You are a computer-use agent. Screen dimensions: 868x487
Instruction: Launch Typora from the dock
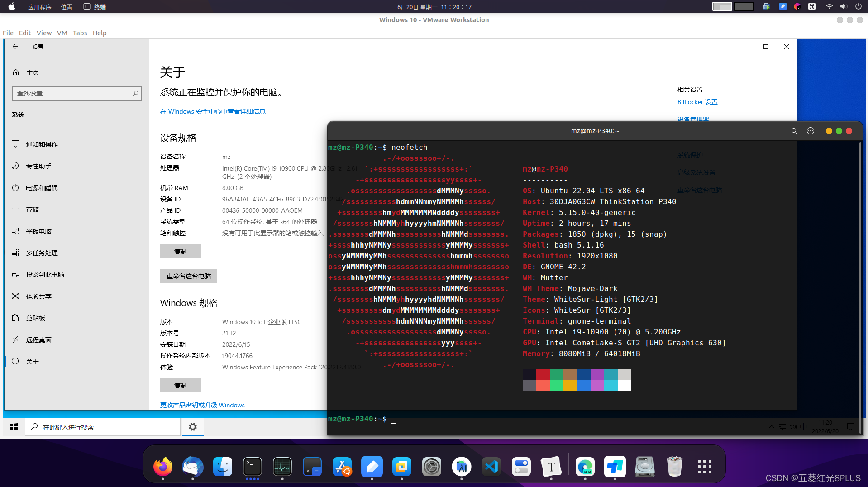[551, 466]
